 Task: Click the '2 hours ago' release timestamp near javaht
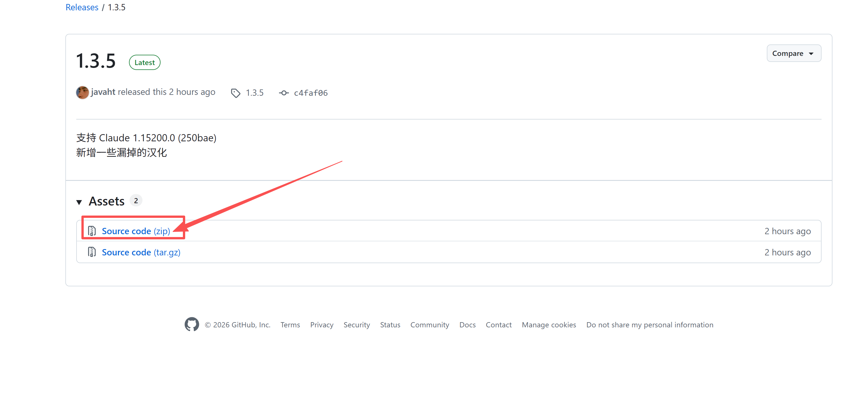192,92
